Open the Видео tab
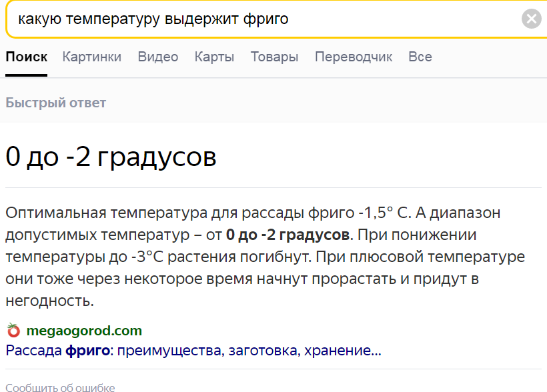This screenshot has width=547, height=392. (158, 57)
